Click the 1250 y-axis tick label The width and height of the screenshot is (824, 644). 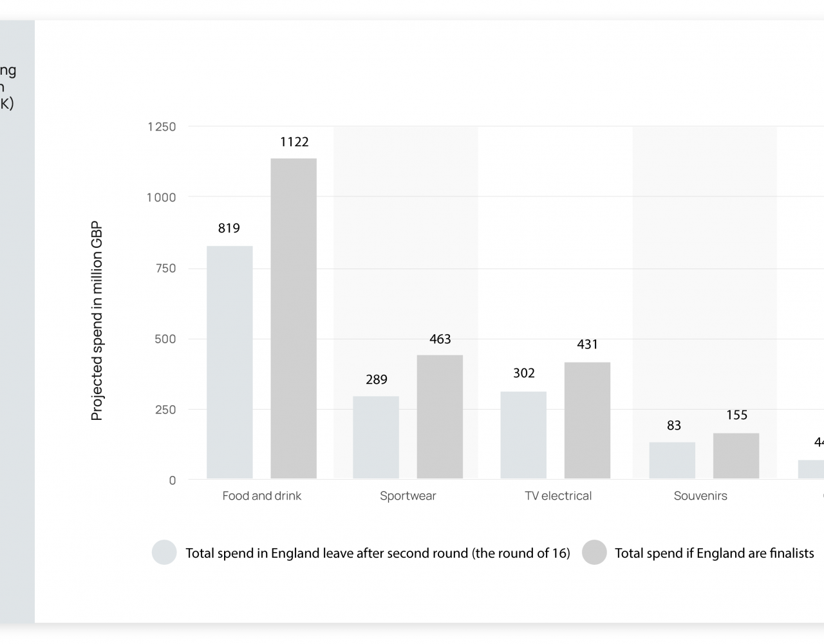click(162, 127)
